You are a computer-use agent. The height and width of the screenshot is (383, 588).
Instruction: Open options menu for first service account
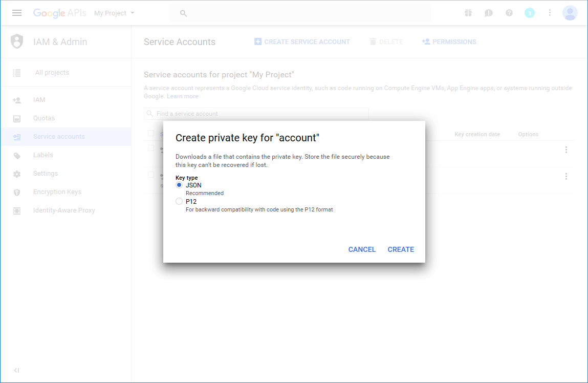(x=566, y=150)
